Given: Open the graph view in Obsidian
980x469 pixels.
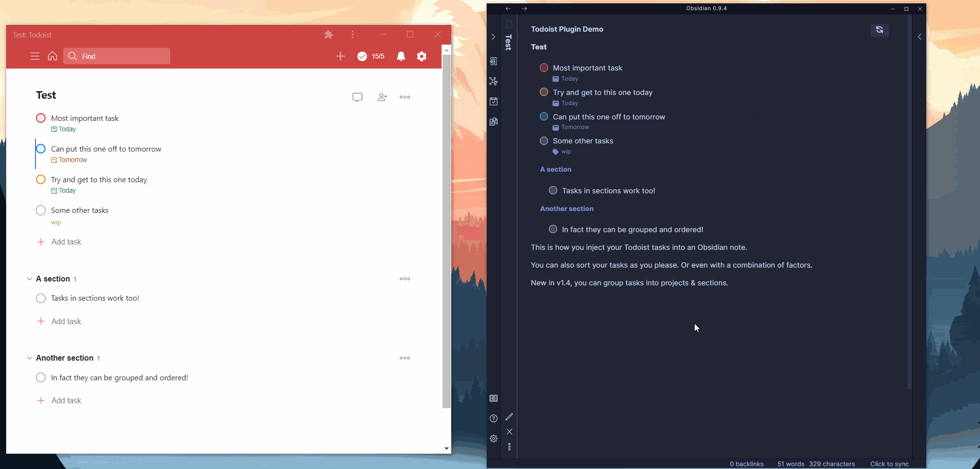Looking at the screenshot, I should (x=494, y=82).
